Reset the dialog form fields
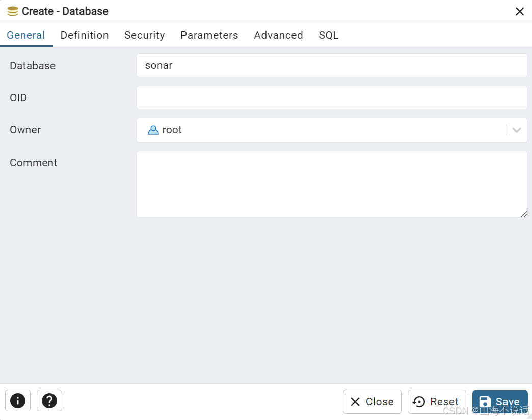 tap(436, 401)
